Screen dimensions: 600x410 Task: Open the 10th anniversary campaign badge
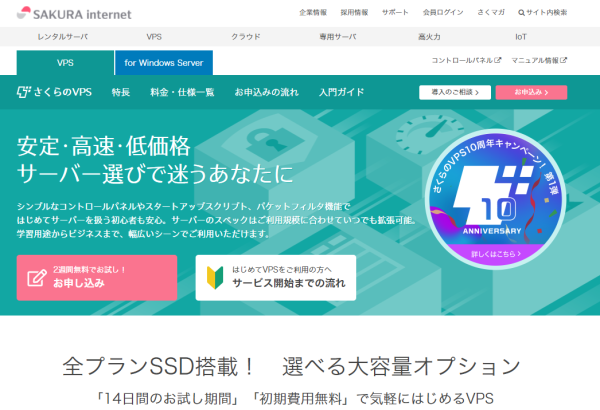(496, 199)
